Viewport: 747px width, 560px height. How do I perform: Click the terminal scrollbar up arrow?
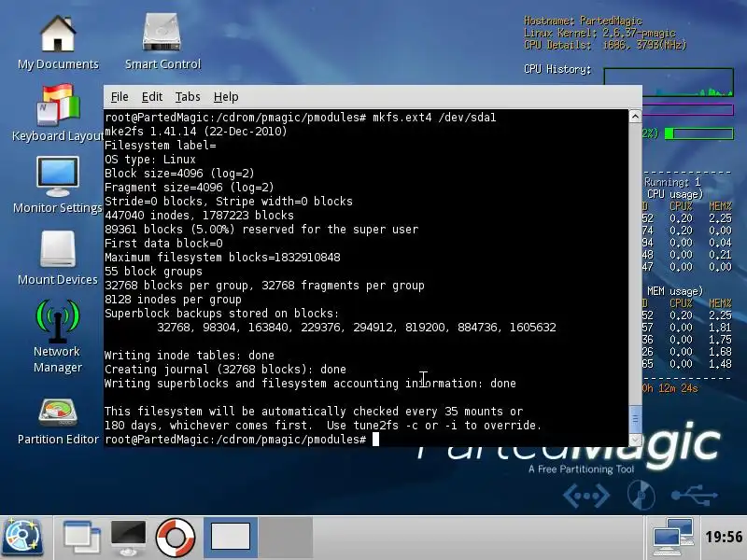pos(635,117)
